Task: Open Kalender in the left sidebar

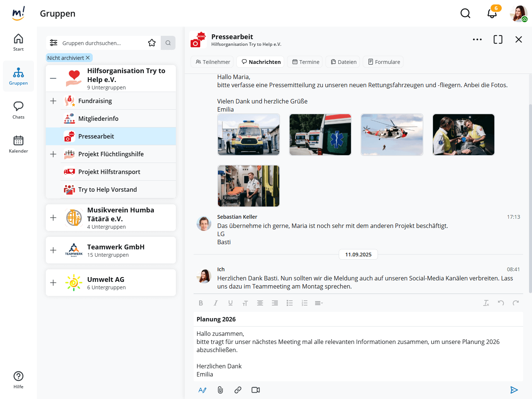Action: point(18,144)
